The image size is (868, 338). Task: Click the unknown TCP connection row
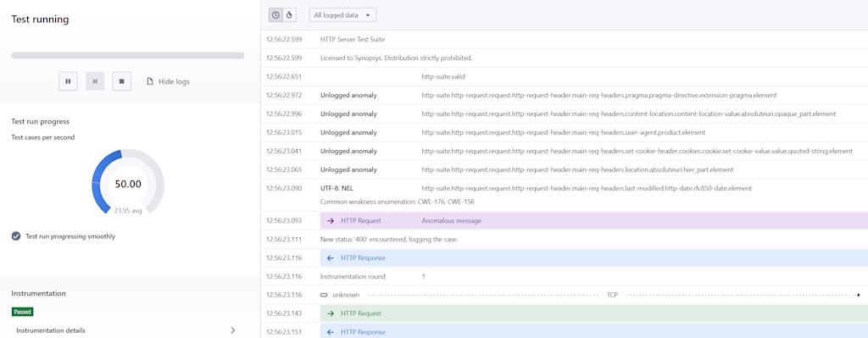[564, 295]
